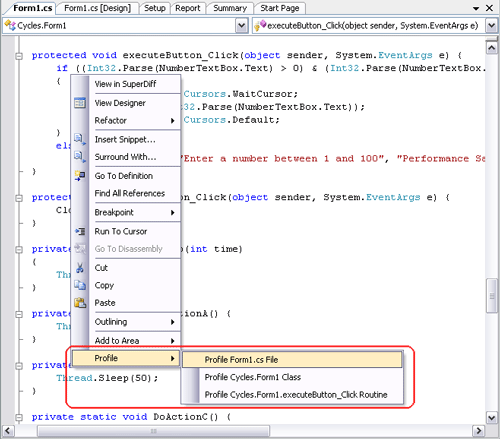
Task: Click Cursors.Default in the code
Action: [x=231, y=120]
